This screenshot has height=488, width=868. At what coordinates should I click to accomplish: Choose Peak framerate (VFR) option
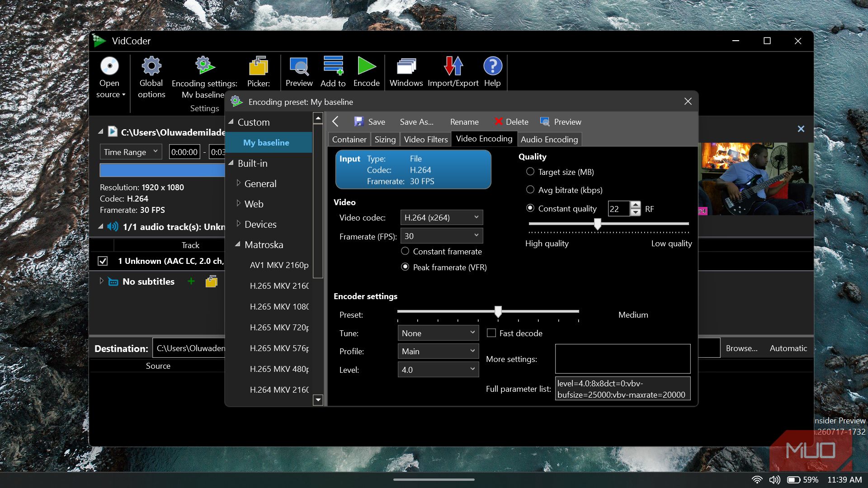tap(405, 267)
